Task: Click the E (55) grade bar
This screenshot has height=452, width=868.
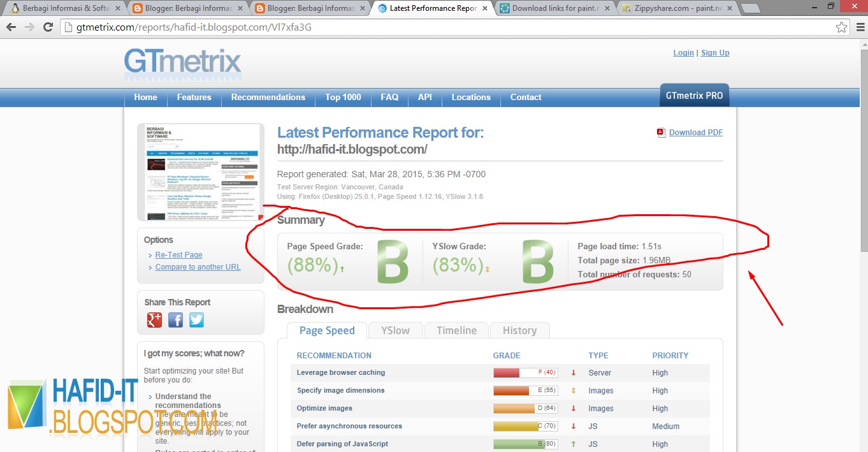Action: click(525, 391)
